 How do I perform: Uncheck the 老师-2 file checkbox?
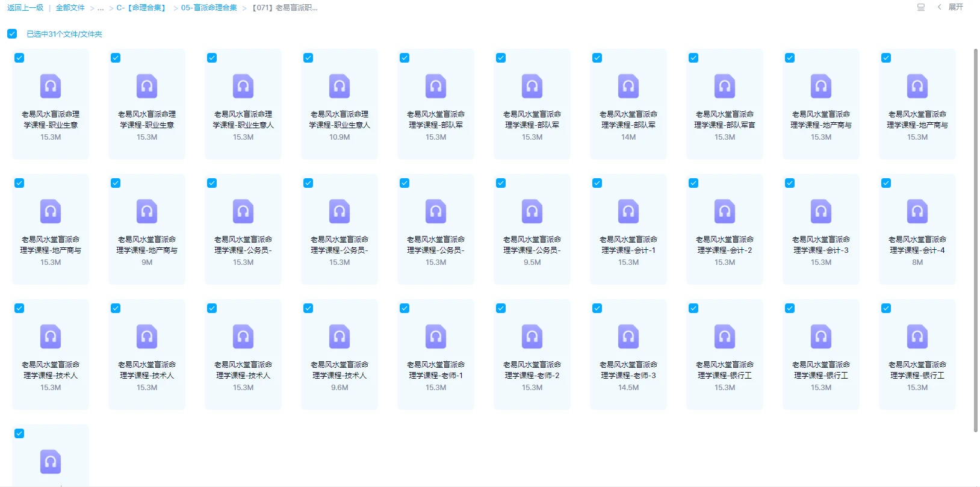(x=501, y=308)
